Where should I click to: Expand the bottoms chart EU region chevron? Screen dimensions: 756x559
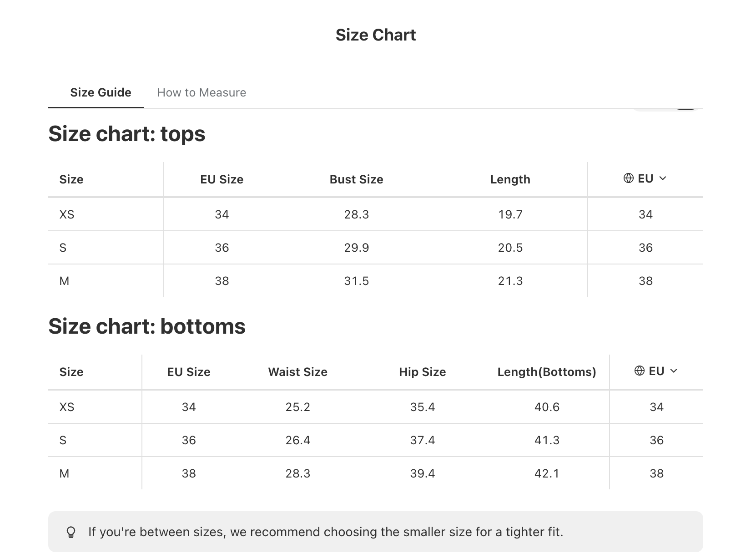(x=674, y=371)
